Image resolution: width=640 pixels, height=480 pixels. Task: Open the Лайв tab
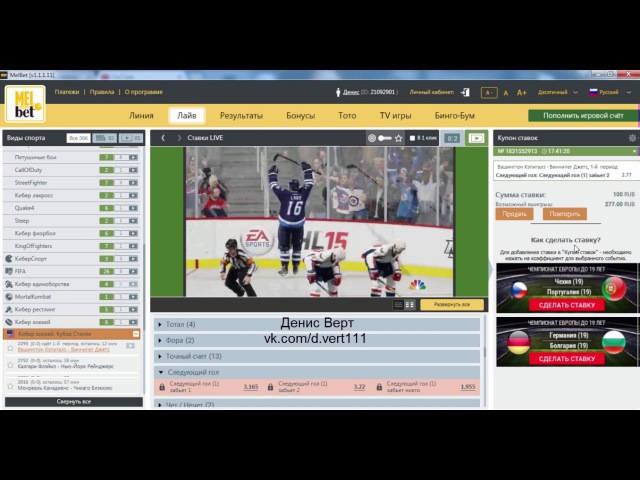(x=187, y=116)
